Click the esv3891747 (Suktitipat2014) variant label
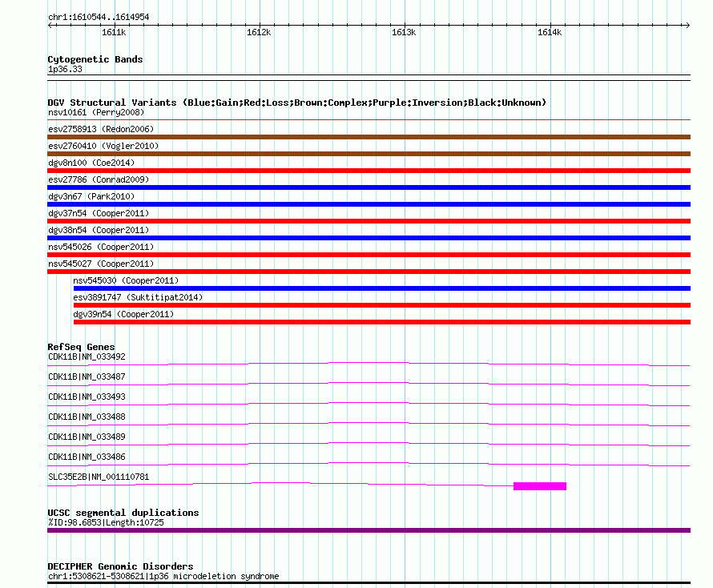 coord(138,297)
